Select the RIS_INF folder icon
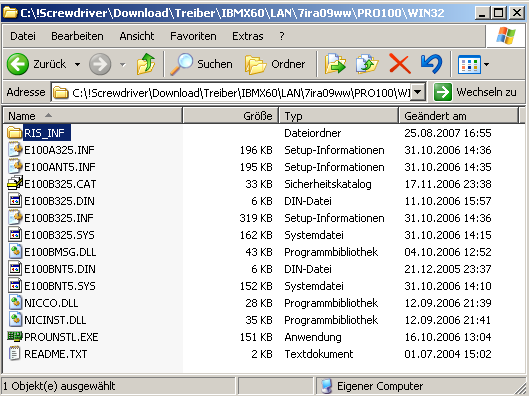 click(x=15, y=133)
